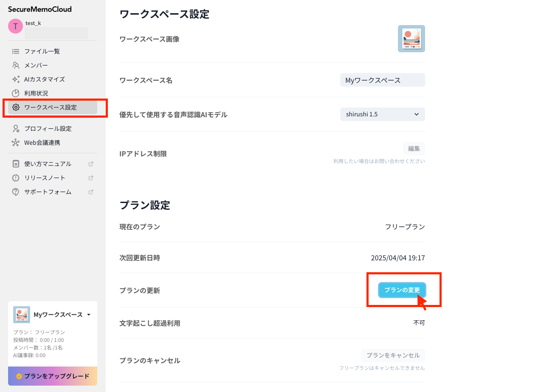Click the プランをキャンセル button
The height and width of the screenshot is (392, 558).
click(393, 355)
